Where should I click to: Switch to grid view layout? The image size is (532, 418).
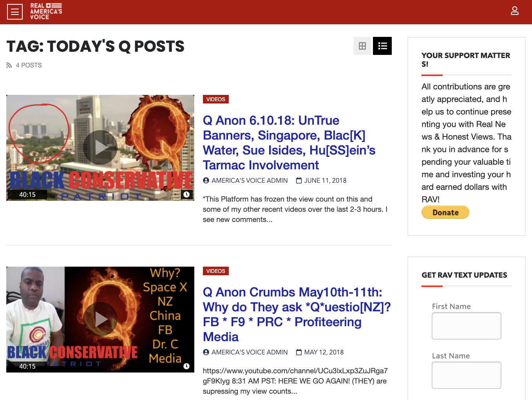tap(362, 46)
